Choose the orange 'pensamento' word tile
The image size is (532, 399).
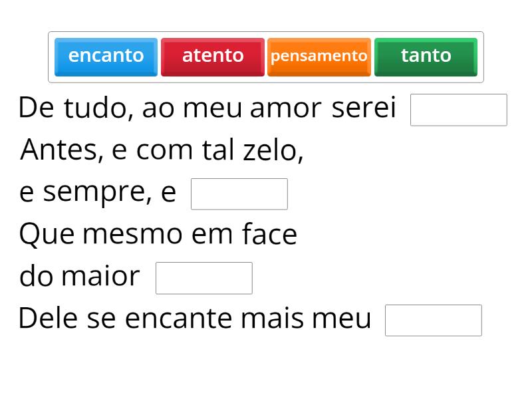(x=319, y=57)
